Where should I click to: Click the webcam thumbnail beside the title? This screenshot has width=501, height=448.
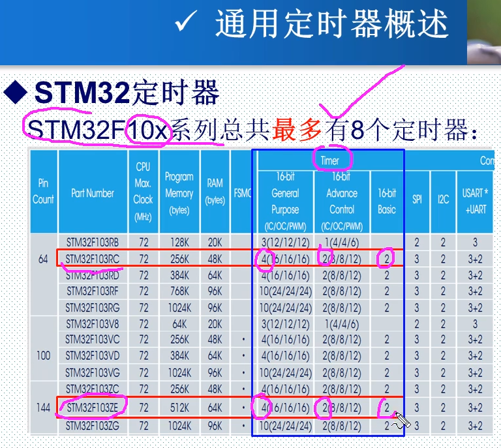coord(484,32)
